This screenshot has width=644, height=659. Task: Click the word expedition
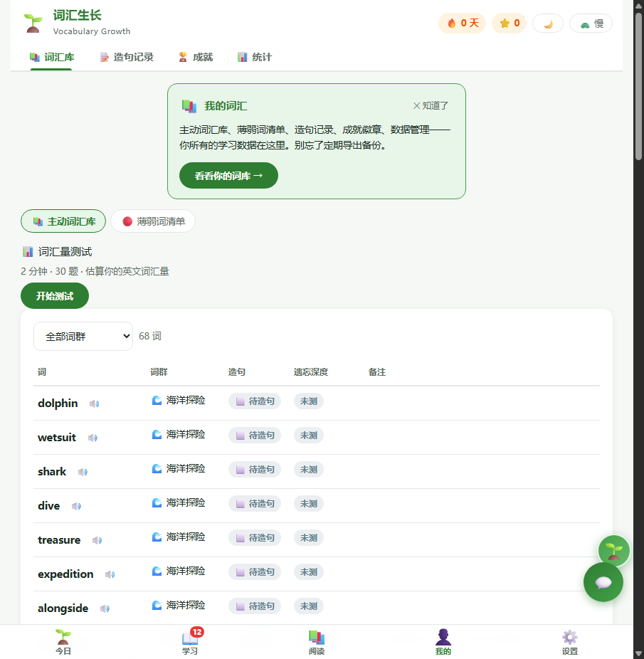click(x=65, y=574)
